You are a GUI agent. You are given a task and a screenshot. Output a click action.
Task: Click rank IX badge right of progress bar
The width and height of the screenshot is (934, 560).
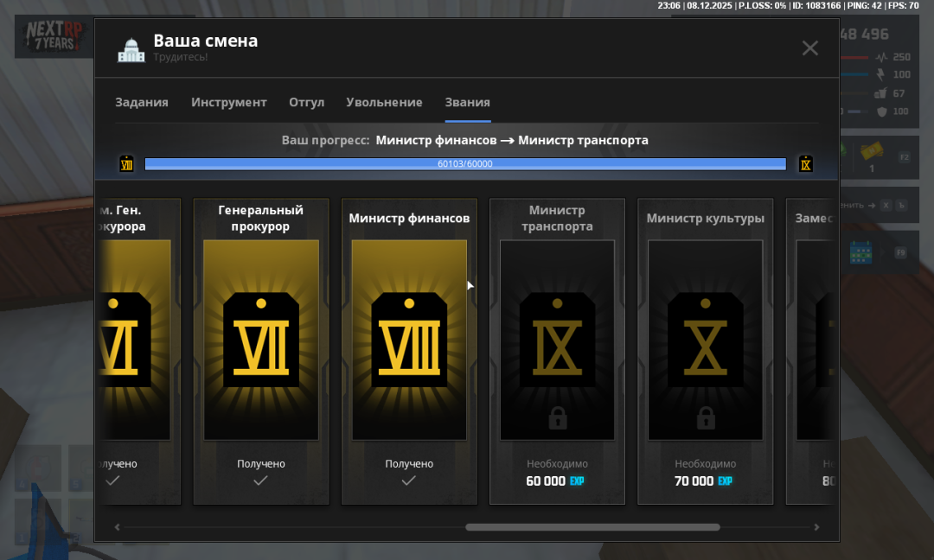(x=806, y=163)
